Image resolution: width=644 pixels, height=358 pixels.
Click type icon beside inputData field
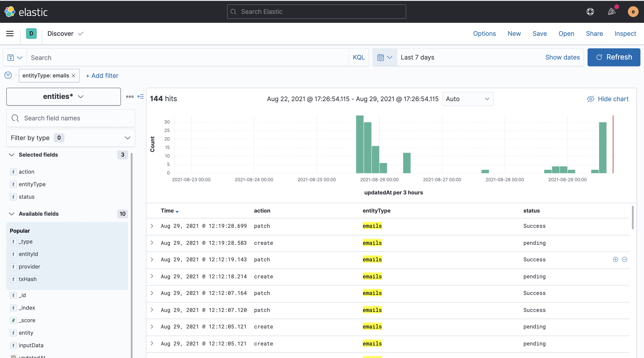click(13, 345)
